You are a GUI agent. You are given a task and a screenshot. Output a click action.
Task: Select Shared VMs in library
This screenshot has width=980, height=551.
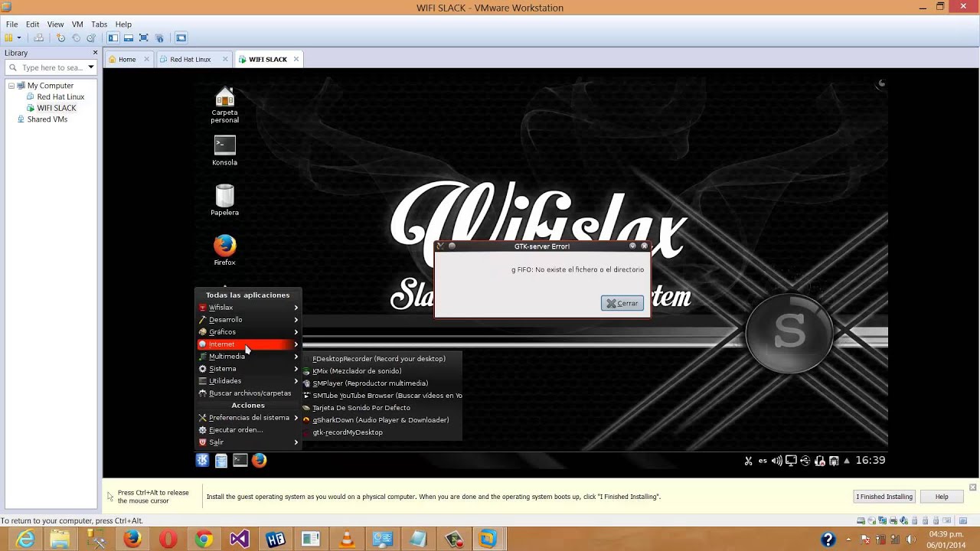pos(42,119)
